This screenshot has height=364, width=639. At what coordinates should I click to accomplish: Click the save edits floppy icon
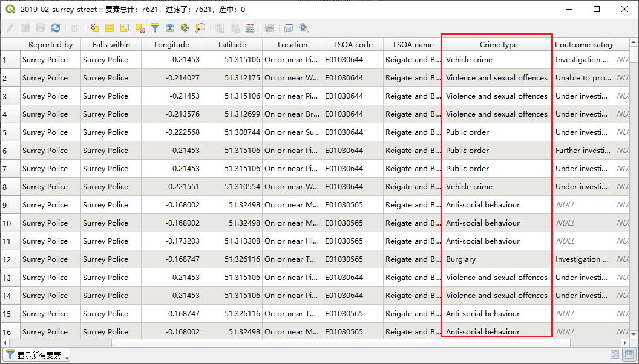coord(41,28)
